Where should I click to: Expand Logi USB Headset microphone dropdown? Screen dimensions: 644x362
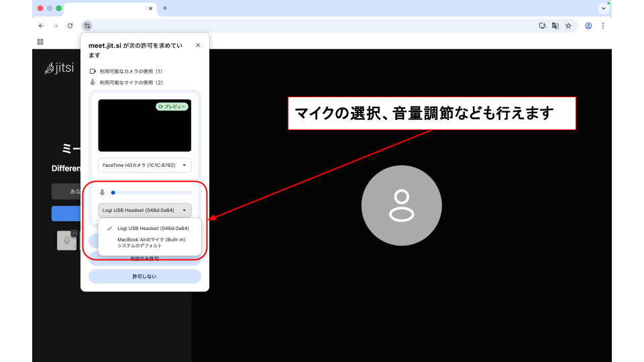click(145, 210)
